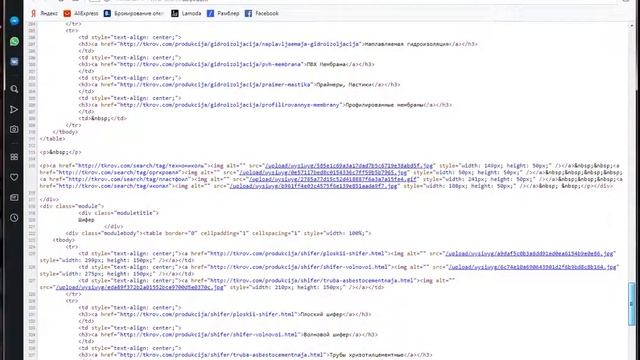This screenshot has height=360, width=640.
Task: Open the sidebar search tool
Action: (x=14, y=89)
